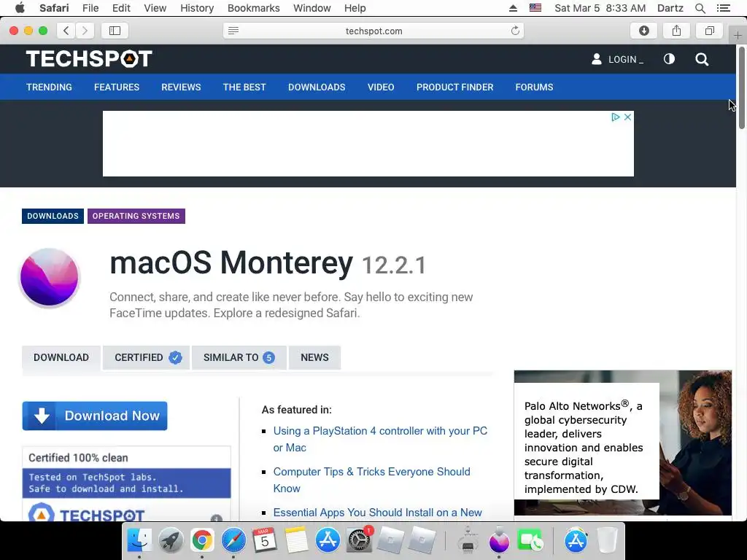Show Safari downloads list

644,31
